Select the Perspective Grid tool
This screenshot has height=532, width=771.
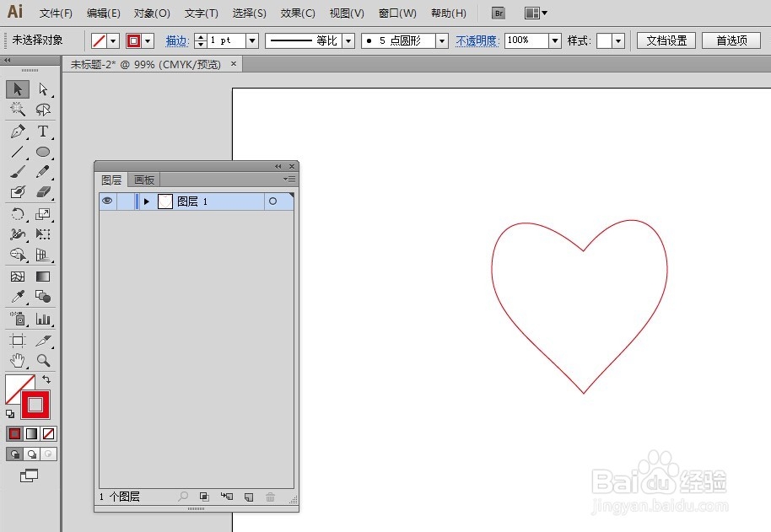(43, 255)
